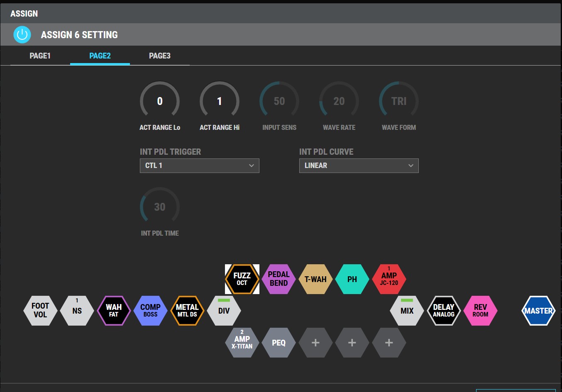Click the T-WAH effect hexagon
Image resolution: width=562 pixels, height=392 pixels.
(x=315, y=279)
